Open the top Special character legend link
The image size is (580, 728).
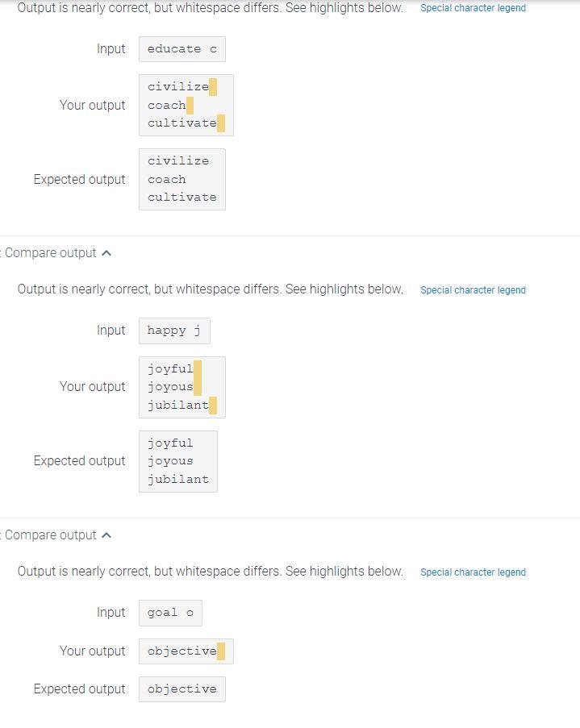coord(473,8)
